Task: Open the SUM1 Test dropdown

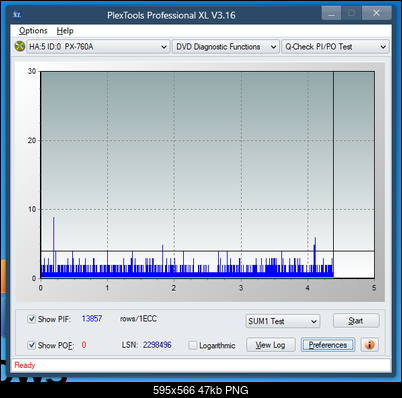Action: coord(283,321)
